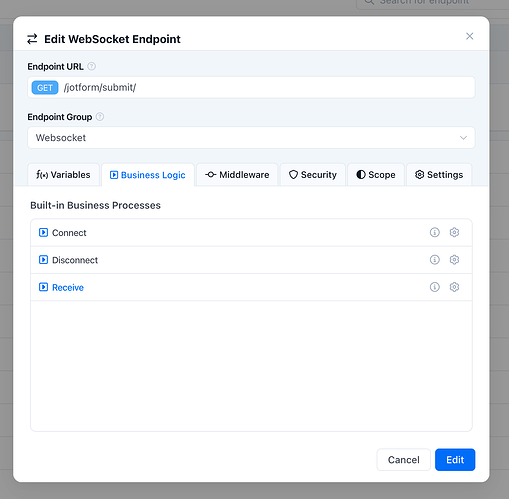This screenshot has height=499, width=509.
Task: Click the /jotform/submit/ URL field
Action: coord(251,87)
